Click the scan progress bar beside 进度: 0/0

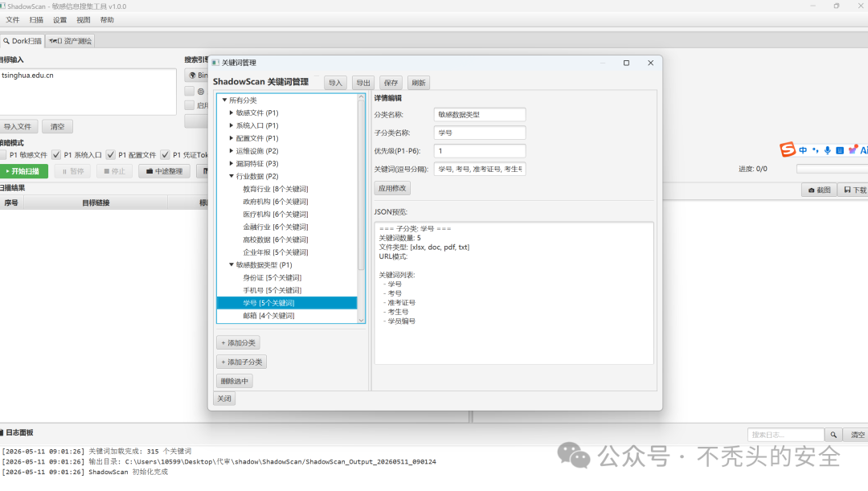tap(832, 169)
